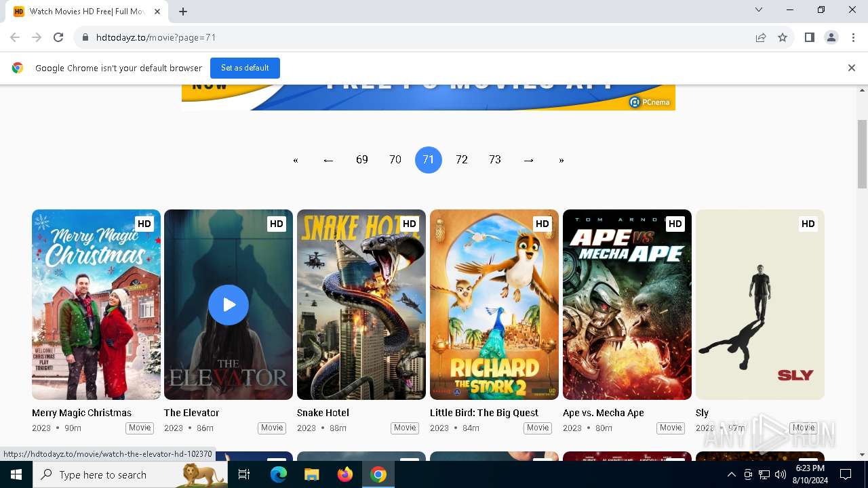This screenshot has width=868, height=488.
Task: Open File Explorer from taskbar
Action: 312,474
